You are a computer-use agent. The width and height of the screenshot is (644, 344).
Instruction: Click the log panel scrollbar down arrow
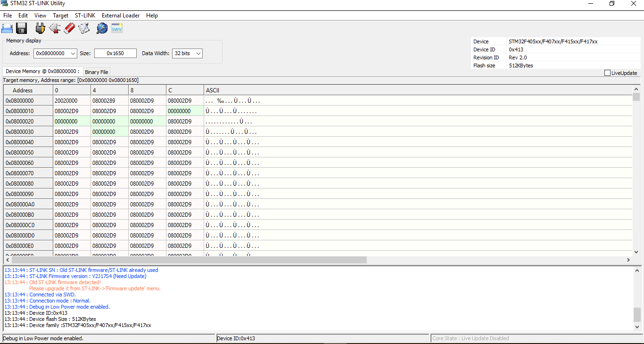point(637,326)
